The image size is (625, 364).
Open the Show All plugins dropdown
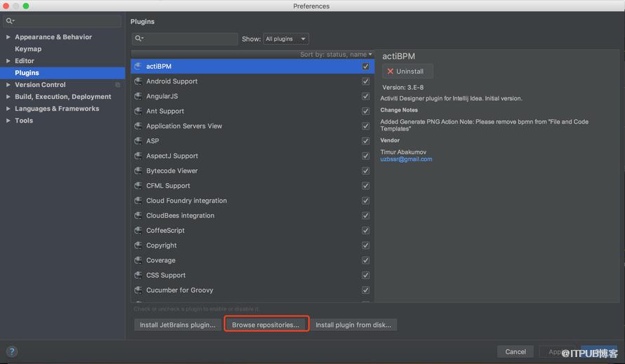tap(286, 39)
